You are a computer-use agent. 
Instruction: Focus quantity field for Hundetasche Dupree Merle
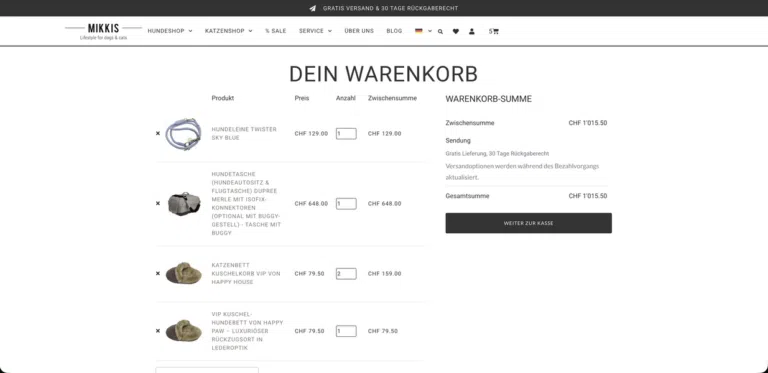click(x=346, y=204)
